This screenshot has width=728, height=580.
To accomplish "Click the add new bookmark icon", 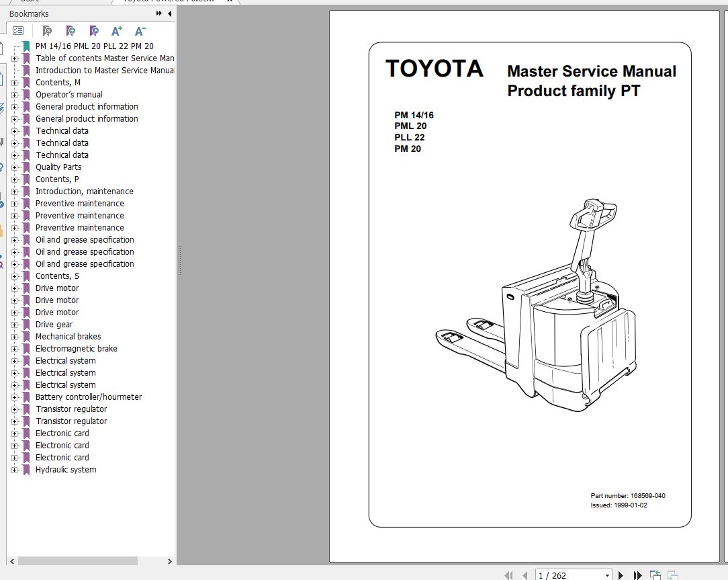I will click(70, 31).
